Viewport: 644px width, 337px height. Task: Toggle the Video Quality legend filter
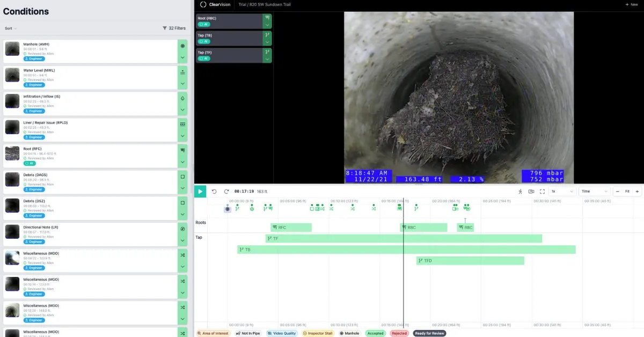pos(282,333)
